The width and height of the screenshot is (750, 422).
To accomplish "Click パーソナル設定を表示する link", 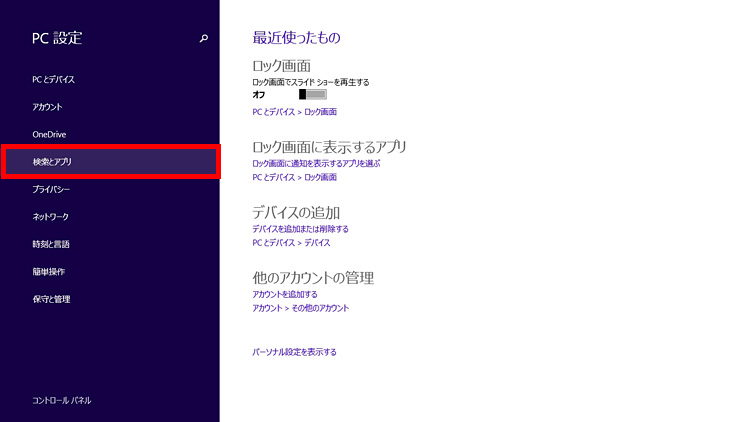I will 294,352.
